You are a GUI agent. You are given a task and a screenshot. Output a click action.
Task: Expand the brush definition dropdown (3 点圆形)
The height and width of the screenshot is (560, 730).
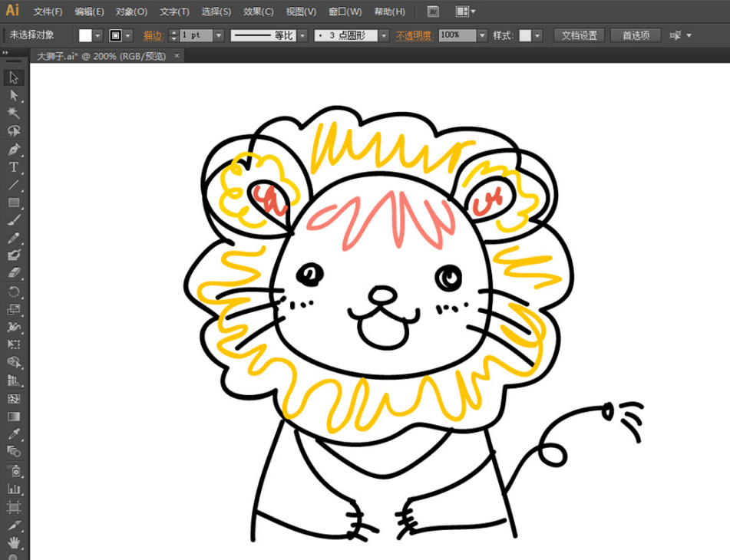(383, 35)
